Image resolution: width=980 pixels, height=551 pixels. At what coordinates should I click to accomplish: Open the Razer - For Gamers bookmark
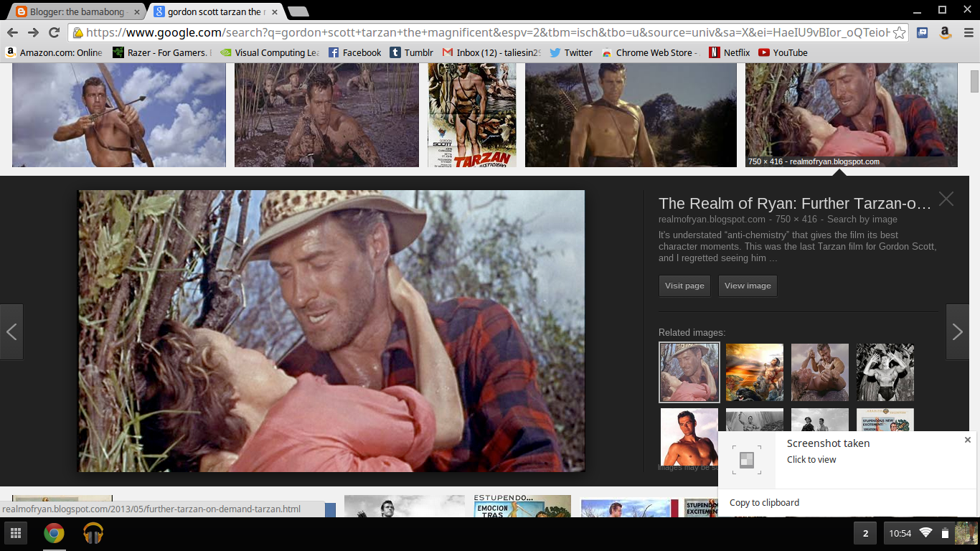[161, 52]
